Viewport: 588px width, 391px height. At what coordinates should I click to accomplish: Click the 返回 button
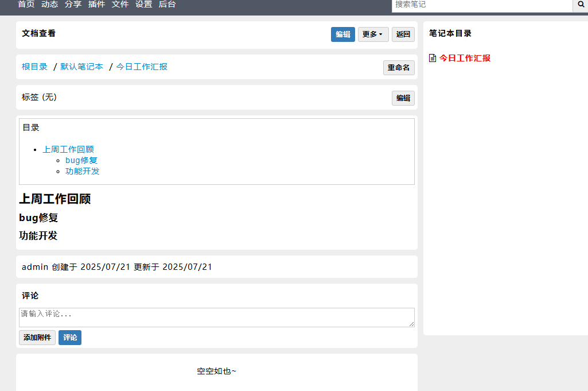pyautogui.click(x=403, y=34)
